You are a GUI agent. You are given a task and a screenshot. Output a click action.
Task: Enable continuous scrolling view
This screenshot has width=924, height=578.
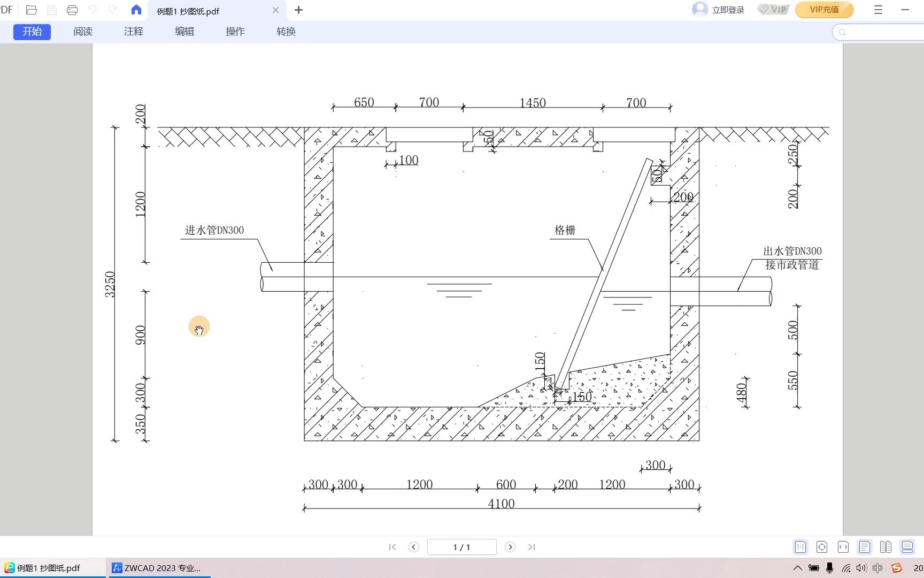pyautogui.click(x=907, y=547)
